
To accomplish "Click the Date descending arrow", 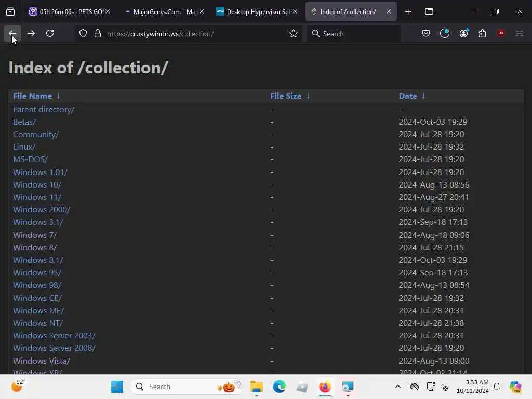I will pyautogui.click(x=423, y=96).
